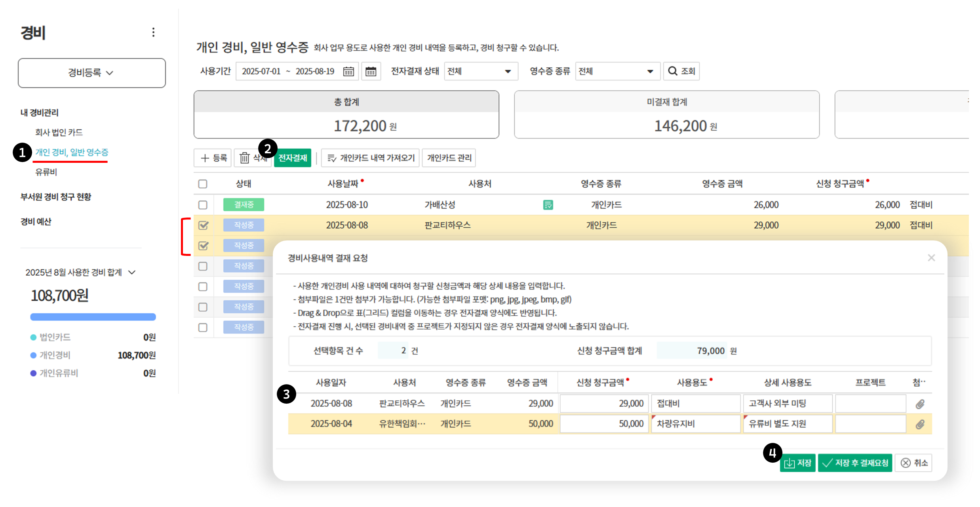Screen dimensions: 980x507
Task: Click 개인카드 내역 가져오기 button
Action: pyautogui.click(x=370, y=158)
